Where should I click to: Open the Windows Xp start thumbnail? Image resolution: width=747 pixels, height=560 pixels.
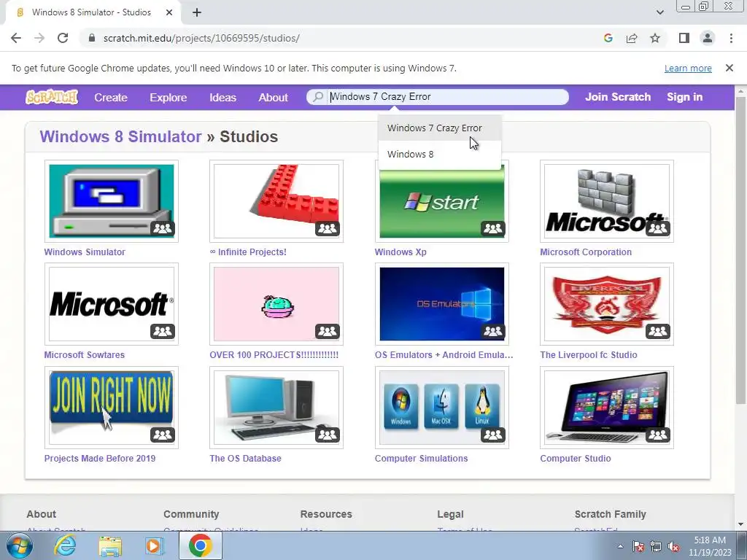pos(441,205)
